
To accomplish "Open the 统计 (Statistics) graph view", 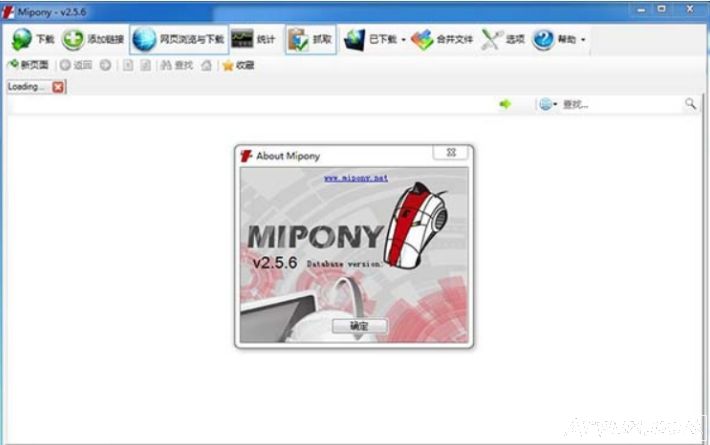I will 253,39.
